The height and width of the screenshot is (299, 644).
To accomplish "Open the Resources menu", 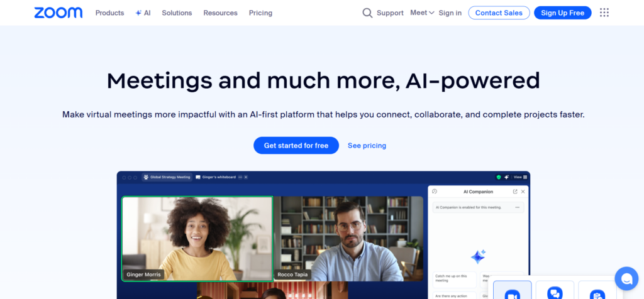I will click(220, 13).
